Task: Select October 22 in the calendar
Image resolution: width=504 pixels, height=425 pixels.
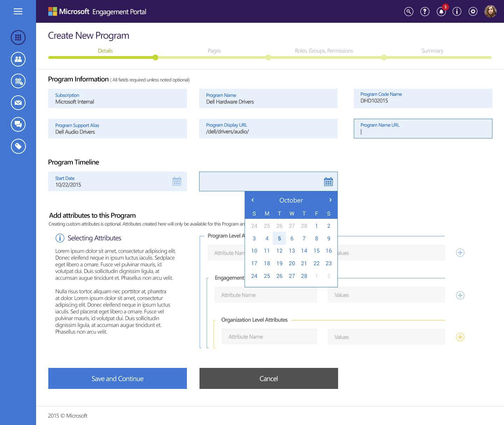Action: (316, 263)
